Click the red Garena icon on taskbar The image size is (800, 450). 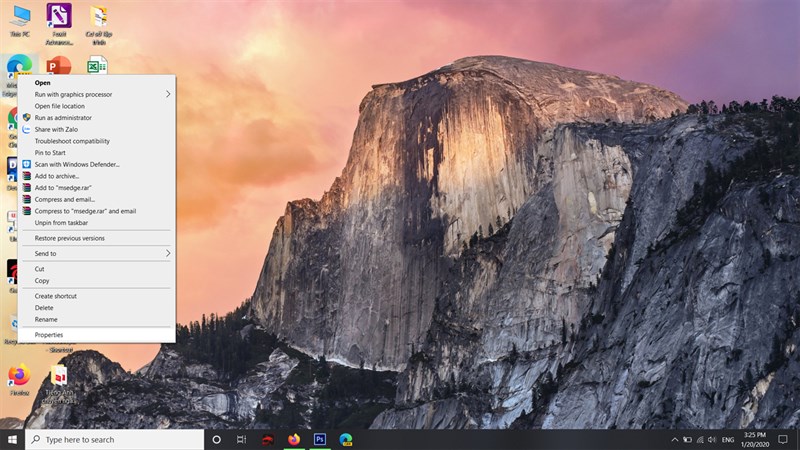coord(268,439)
